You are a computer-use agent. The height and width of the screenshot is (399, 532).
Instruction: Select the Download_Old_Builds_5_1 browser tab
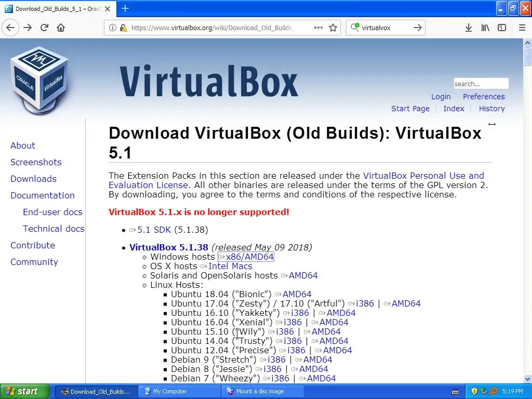point(58,9)
